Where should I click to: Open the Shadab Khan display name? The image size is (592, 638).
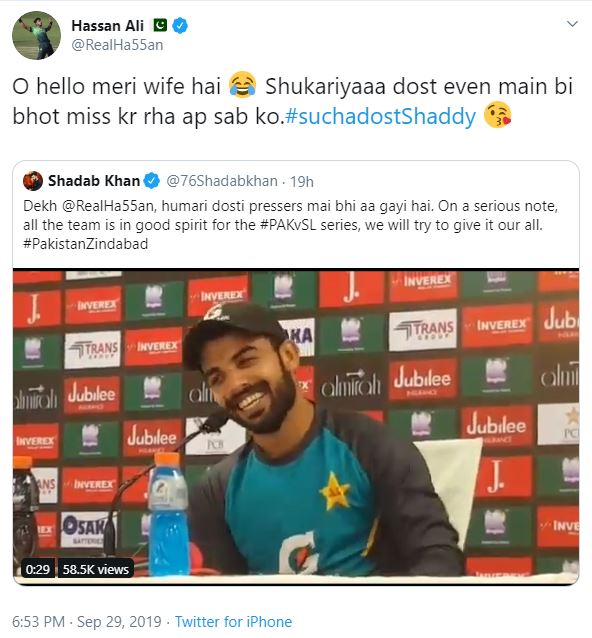94,181
